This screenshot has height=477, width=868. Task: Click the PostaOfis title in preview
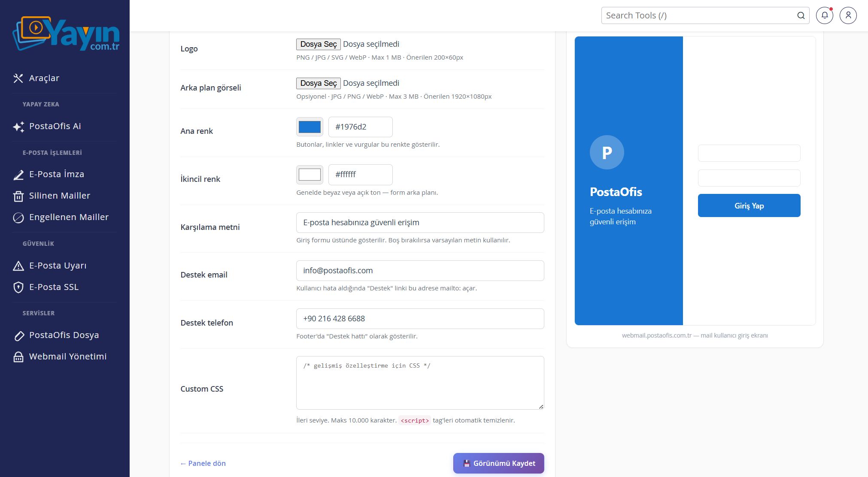click(x=616, y=192)
